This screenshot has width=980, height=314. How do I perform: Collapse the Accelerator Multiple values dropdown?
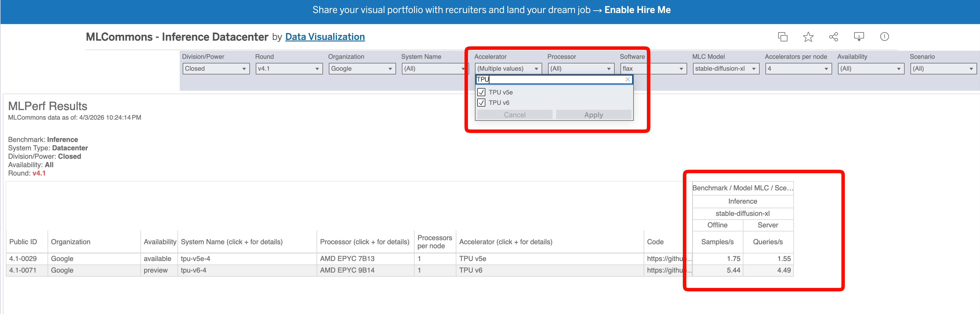coord(508,69)
